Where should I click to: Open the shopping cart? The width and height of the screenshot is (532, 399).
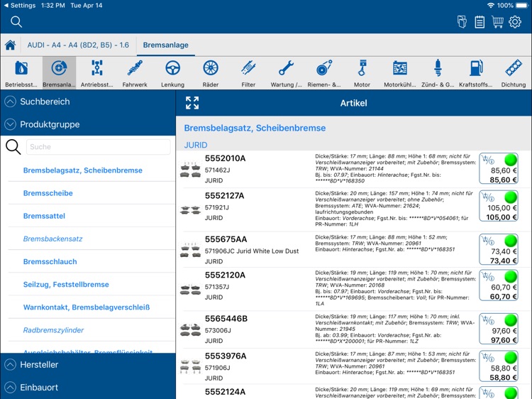[x=497, y=22]
